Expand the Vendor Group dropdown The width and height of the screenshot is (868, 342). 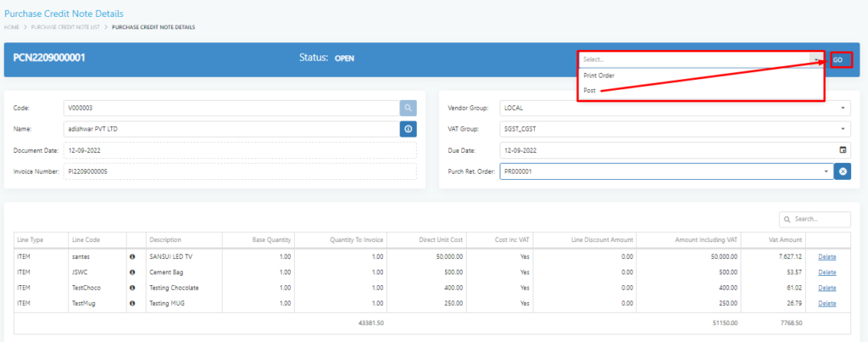click(843, 108)
